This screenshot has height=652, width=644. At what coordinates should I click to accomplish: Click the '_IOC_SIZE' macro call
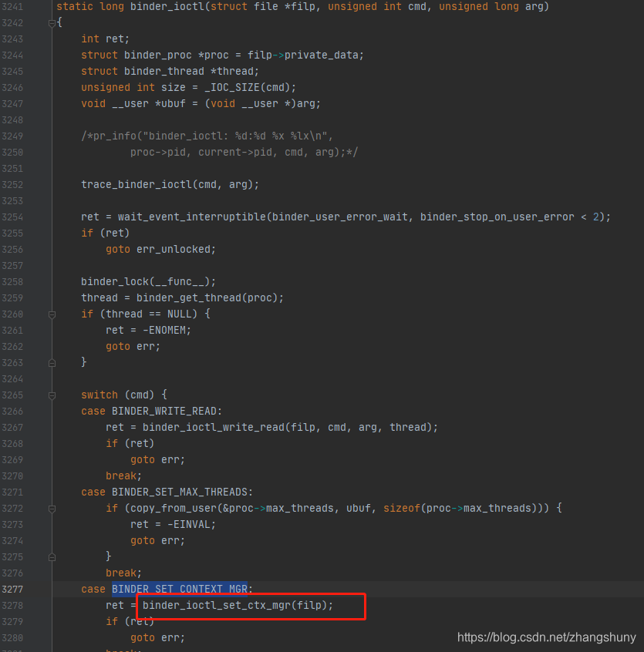pyautogui.click(x=232, y=87)
